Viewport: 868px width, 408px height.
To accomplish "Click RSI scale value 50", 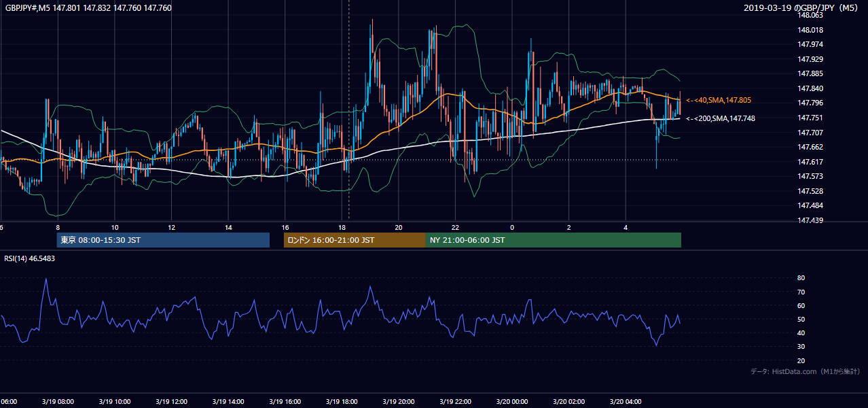I will [801, 319].
